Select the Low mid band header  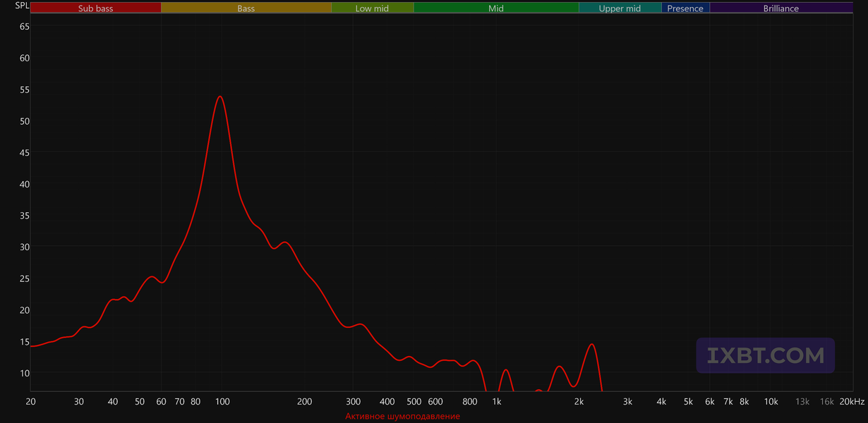(373, 8)
